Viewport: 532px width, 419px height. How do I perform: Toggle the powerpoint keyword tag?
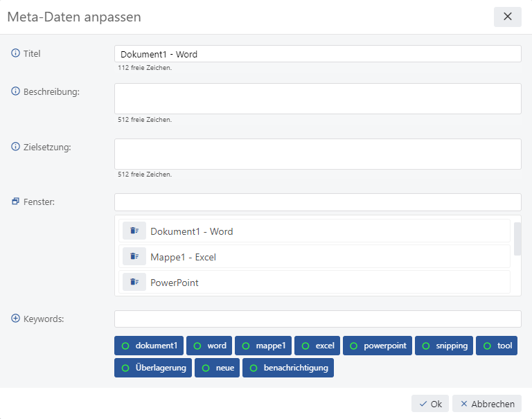(x=378, y=346)
